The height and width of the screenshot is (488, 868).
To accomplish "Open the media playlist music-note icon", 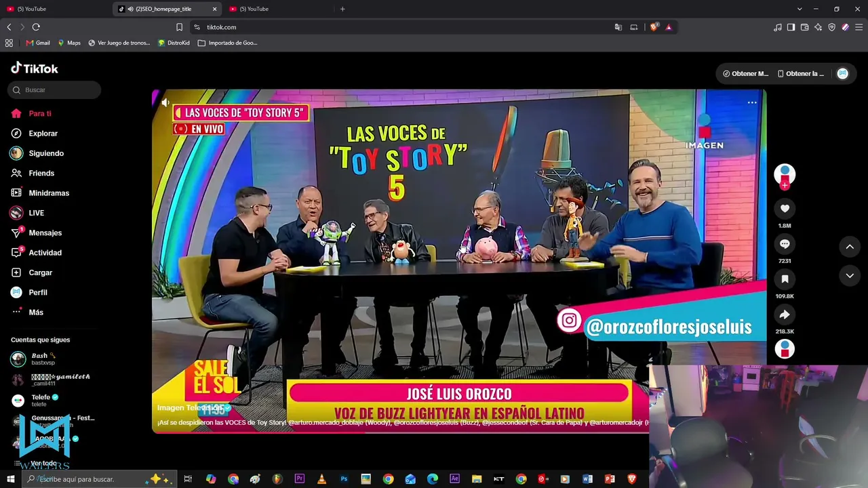I will 778,27.
